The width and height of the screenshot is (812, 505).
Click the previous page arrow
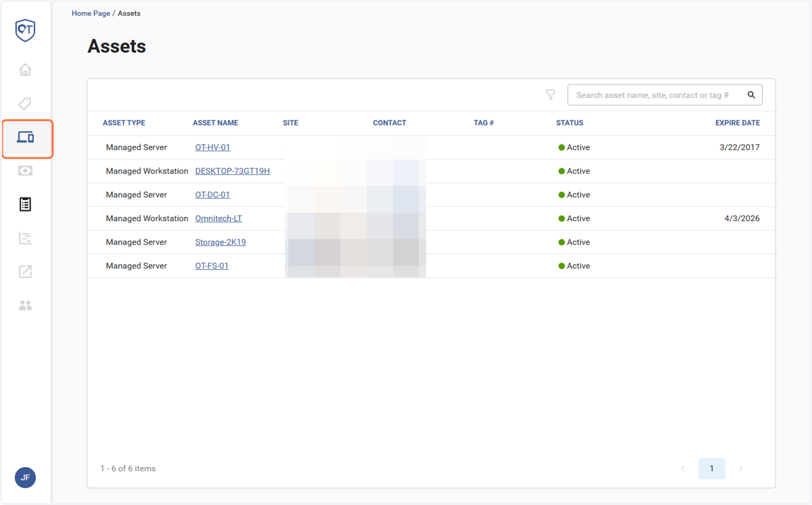[x=683, y=468]
